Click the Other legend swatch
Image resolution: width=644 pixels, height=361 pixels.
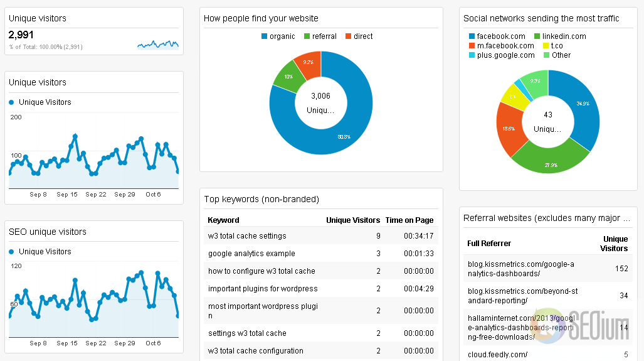point(546,55)
